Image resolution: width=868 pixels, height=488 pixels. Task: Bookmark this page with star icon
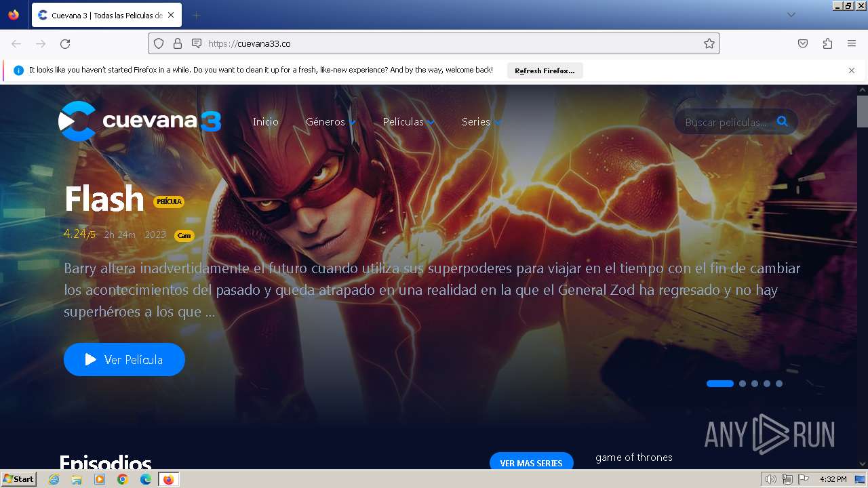point(709,43)
